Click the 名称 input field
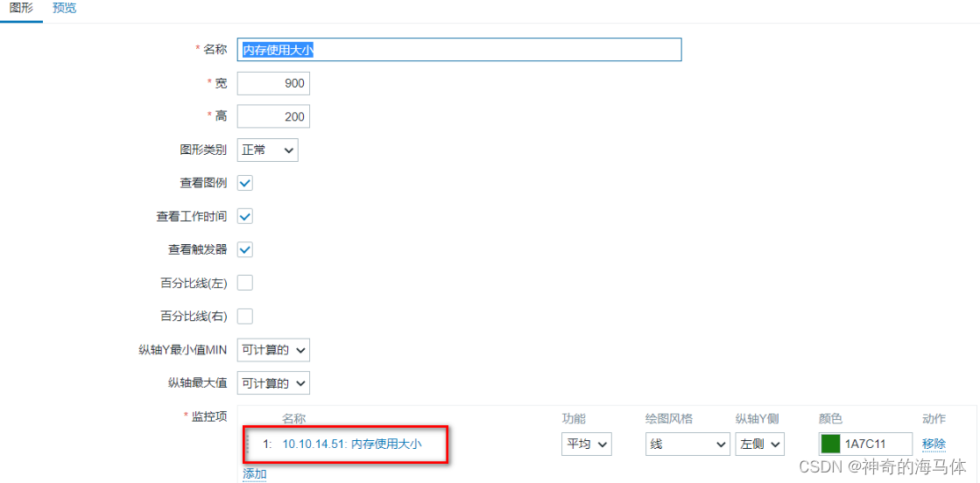This screenshot has width=980, height=483. [x=460, y=50]
